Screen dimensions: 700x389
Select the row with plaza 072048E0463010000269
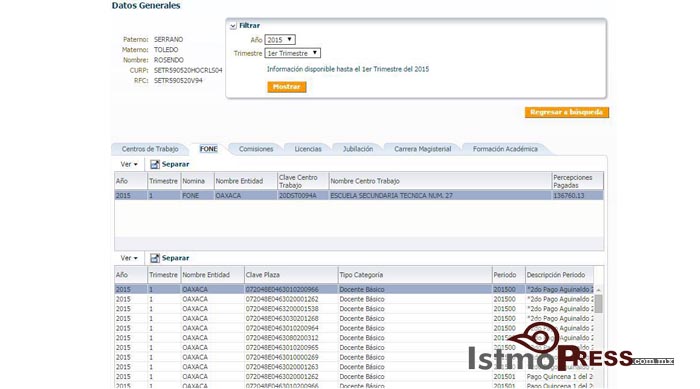(x=354, y=357)
